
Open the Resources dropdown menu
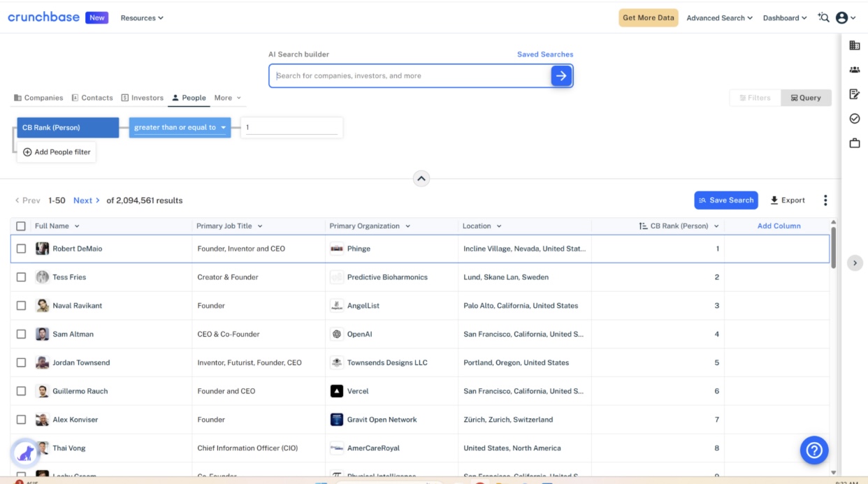point(142,17)
